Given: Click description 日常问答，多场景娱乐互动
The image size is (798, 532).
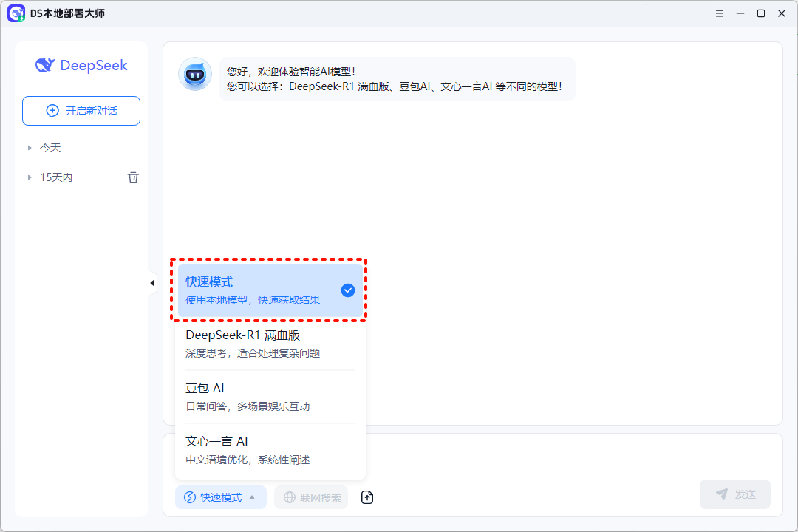Looking at the screenshot, I should click(x=248, y=406).
